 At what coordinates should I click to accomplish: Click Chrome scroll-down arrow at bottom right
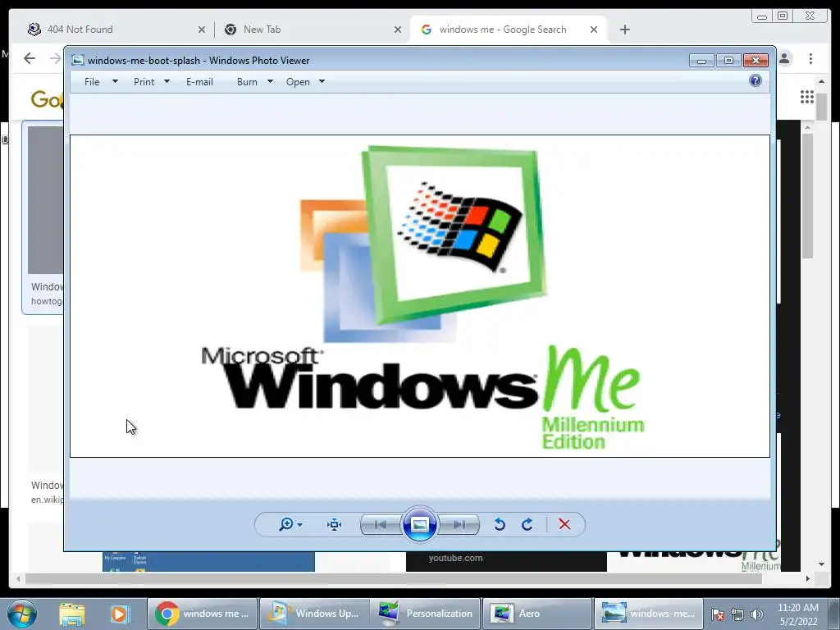tap(821, 564)
